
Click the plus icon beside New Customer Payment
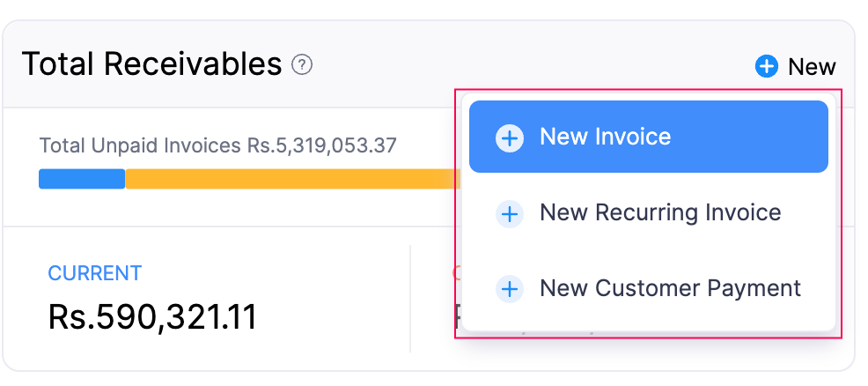pos(510,289)
